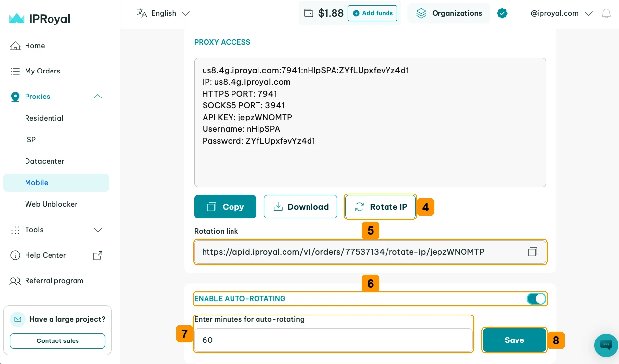Click the Rotate IP button

point(381,207)
